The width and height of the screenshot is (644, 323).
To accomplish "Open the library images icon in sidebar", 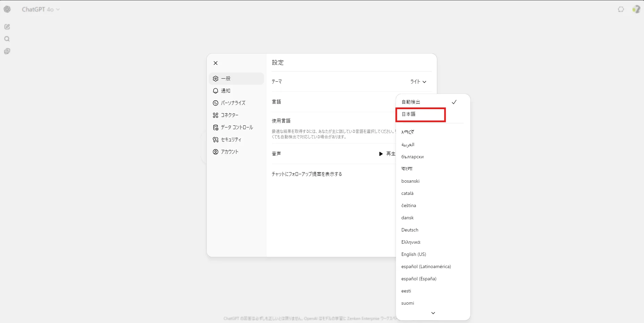I will [7, 51].
